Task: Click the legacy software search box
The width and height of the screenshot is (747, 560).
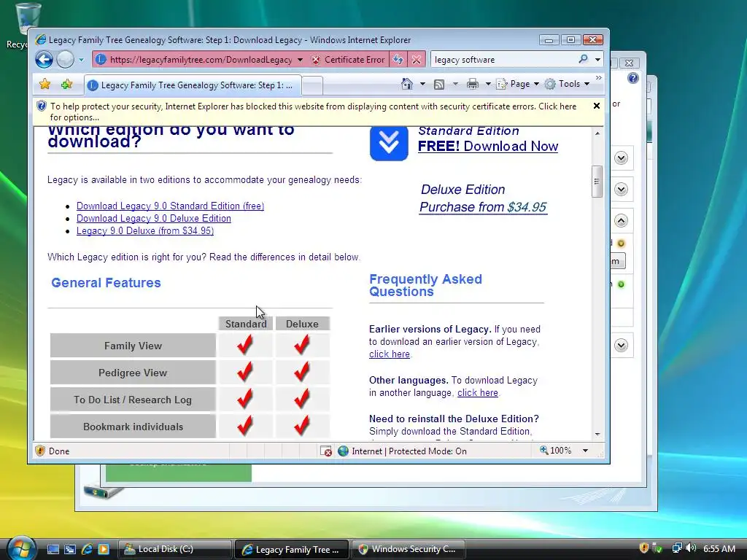Action: click(503, 60)
